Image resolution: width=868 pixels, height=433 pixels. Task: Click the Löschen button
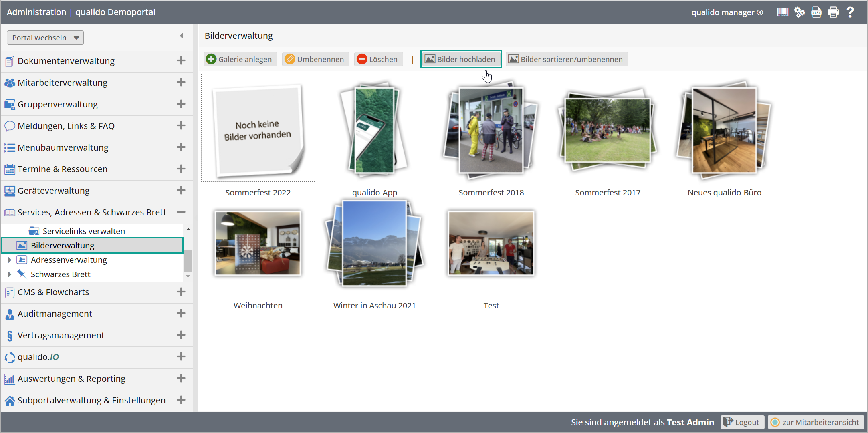pyautogui.click(x=378, y=59)
